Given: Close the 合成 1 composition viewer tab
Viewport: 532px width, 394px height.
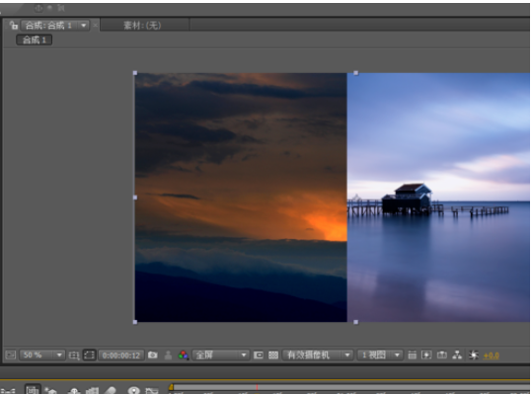Looking at the screenshot, I should (x=95, y=26).
